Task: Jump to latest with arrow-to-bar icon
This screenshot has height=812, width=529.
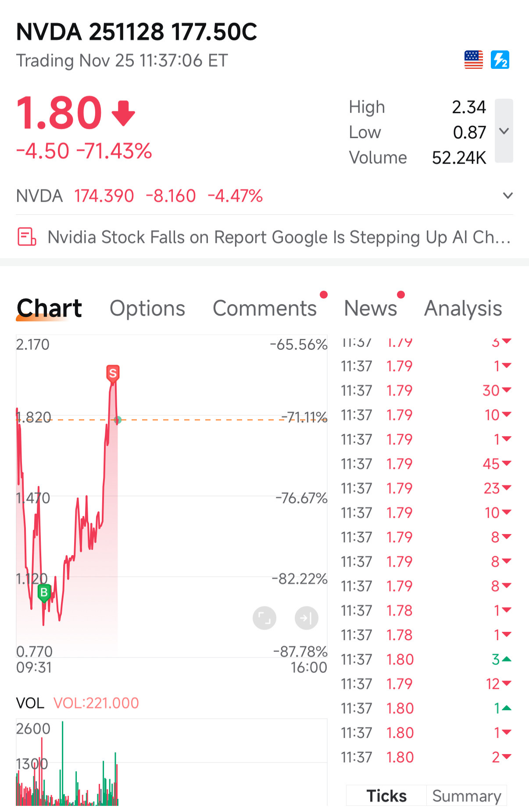Action: click(x=307, y=618)
